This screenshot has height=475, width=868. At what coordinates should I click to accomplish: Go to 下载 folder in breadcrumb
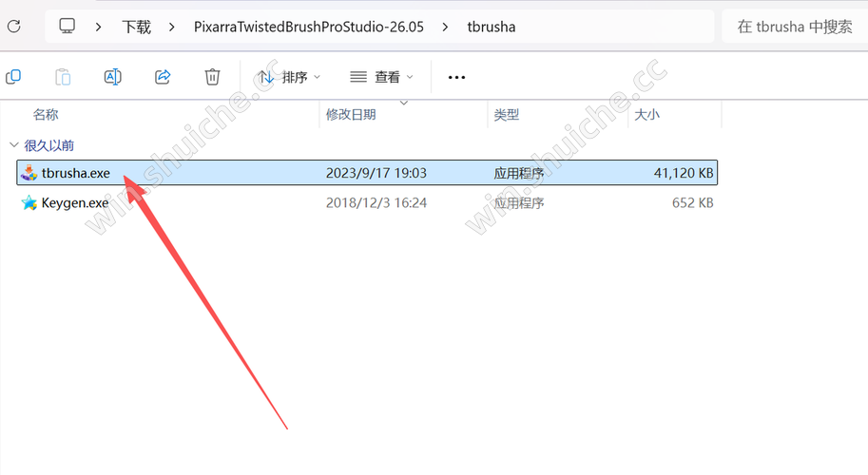[136, 27]
